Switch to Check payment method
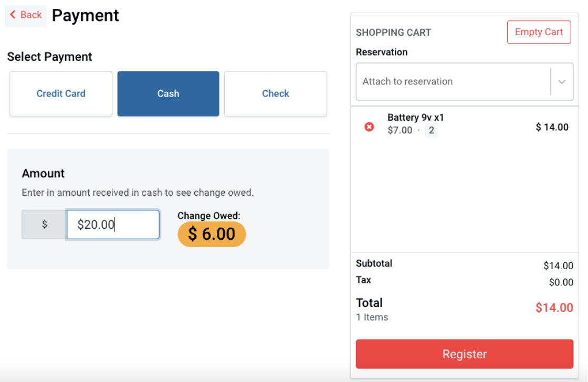 point(275,94)
